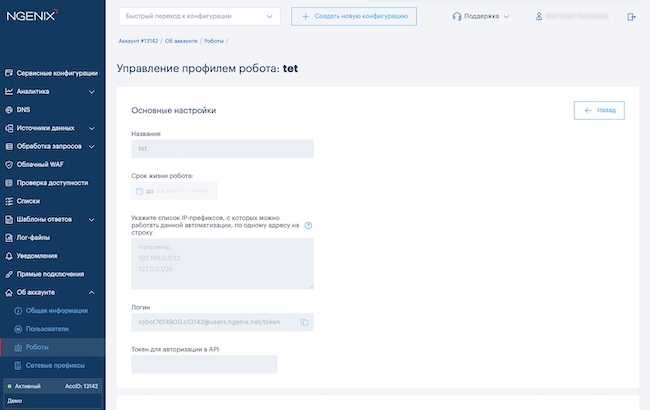This screenshot has height=410, width=650.
Task: Open Прямые подключения section
Action: tap(52, 274)
